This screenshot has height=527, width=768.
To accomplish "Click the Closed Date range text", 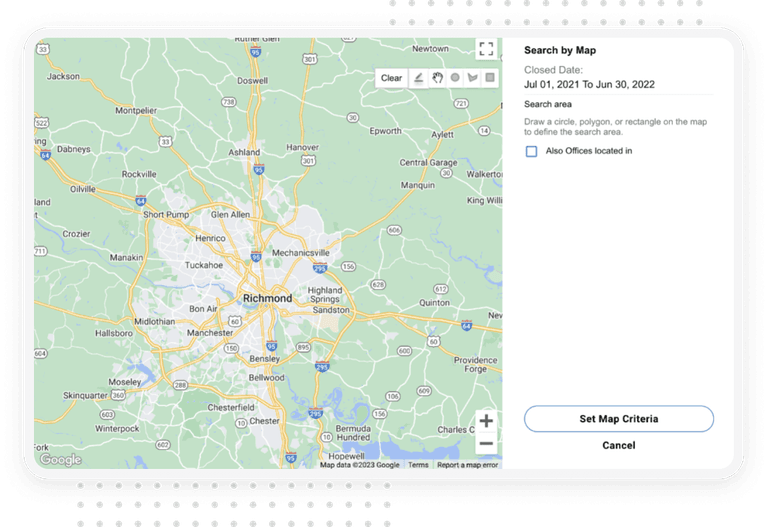I will [x=589, y=84].
